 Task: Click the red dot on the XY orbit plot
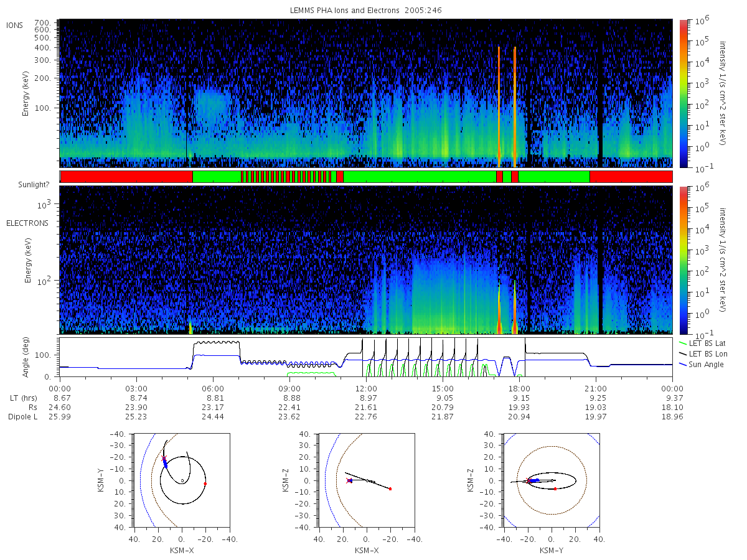point(205,483)
